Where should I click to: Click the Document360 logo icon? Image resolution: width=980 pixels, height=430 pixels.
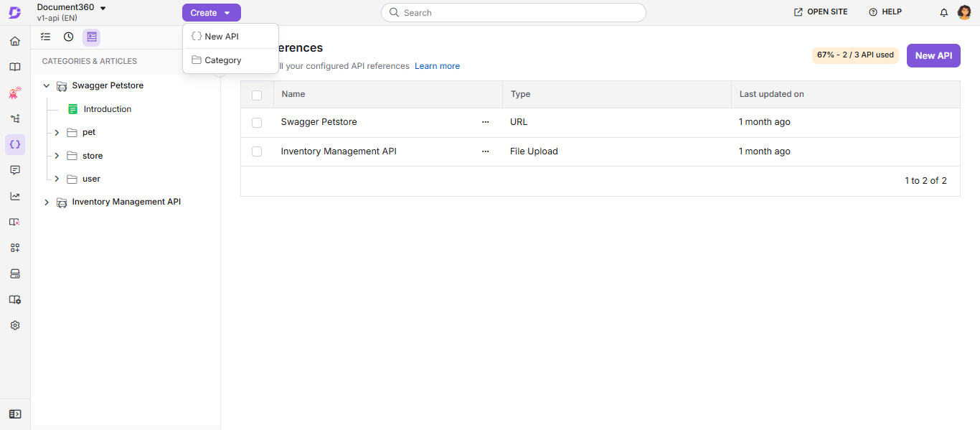pyautogui.click(x=14, y=12)
